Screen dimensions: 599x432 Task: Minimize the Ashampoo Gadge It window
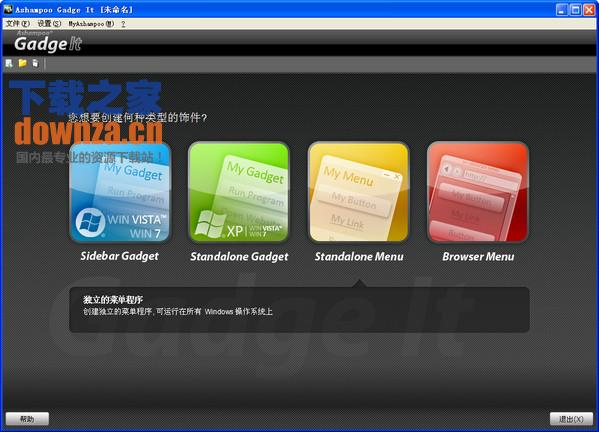(562, 10)
